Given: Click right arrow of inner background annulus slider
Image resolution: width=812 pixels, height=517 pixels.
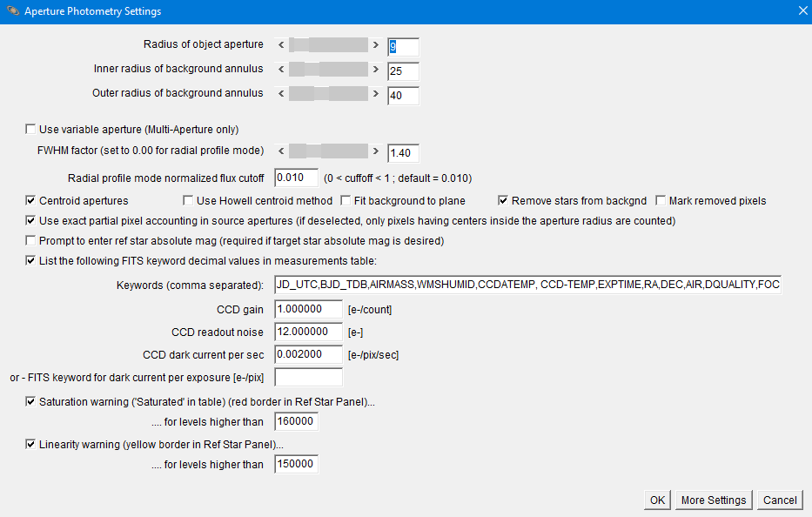Looking at the screenshot, I should (x=376, y=69).
